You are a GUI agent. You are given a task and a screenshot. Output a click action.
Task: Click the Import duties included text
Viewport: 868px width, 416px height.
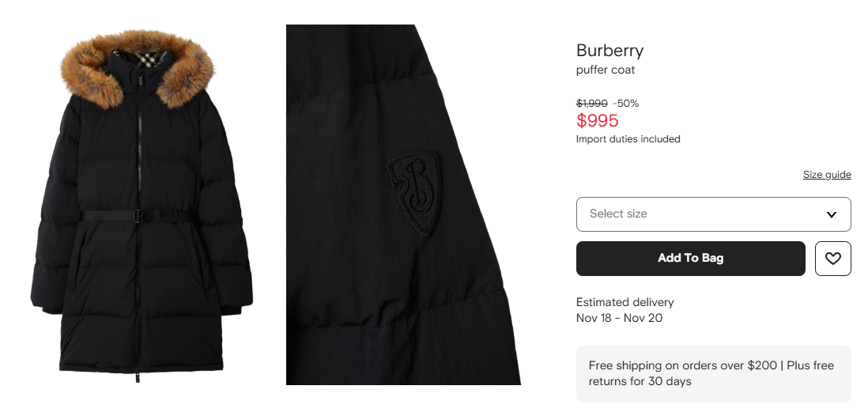click(x=628, y=139)
